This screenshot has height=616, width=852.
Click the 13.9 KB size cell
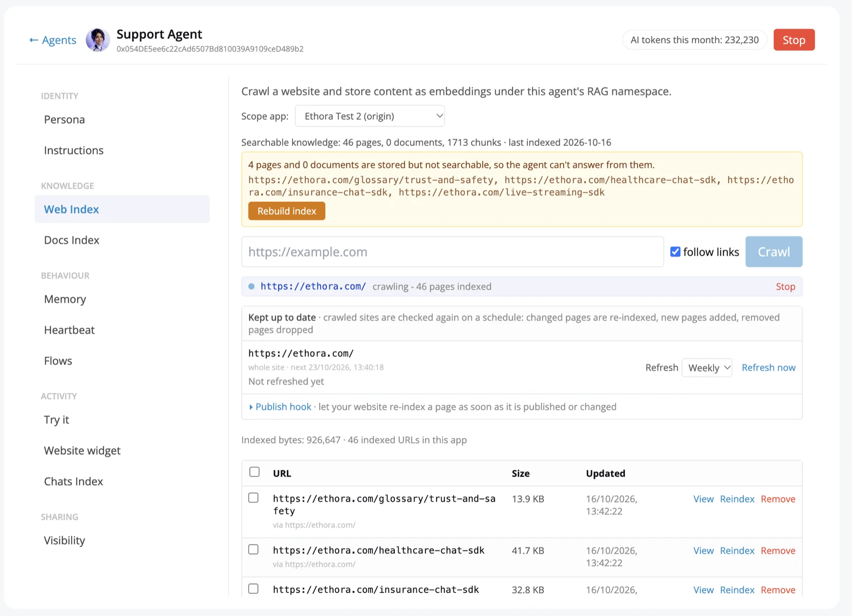(x=528, y=499)
